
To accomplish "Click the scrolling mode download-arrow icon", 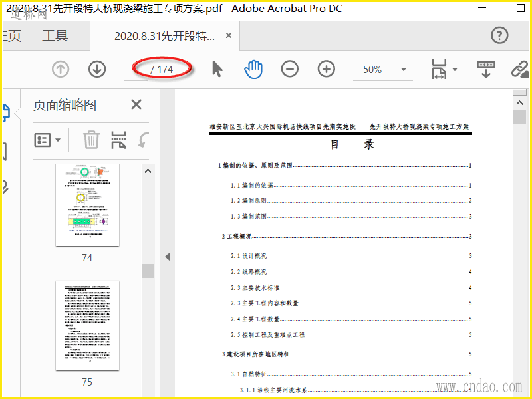I will click(x=486, y=69).
